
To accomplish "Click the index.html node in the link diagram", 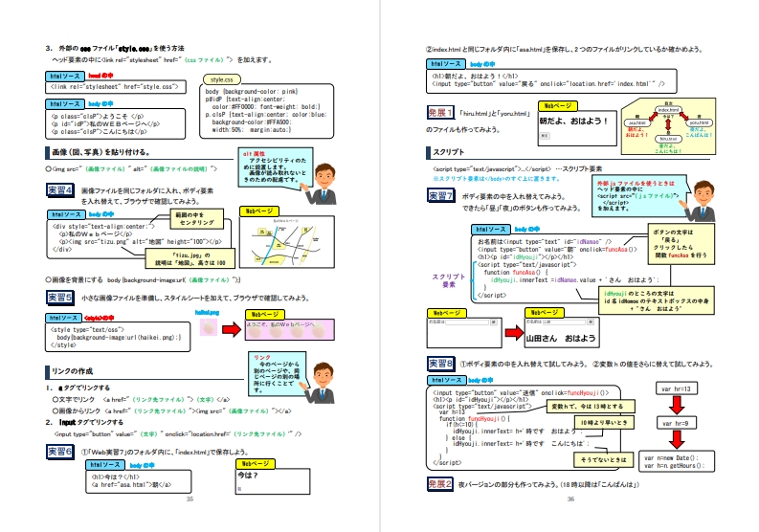I will click(x=668, y=110).
